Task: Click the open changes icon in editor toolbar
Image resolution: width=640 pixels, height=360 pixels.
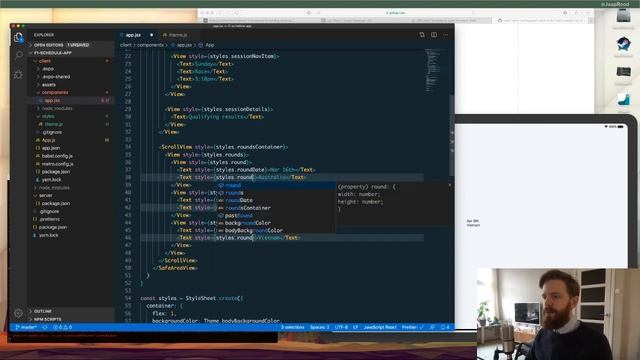Action: coord(422,35)
